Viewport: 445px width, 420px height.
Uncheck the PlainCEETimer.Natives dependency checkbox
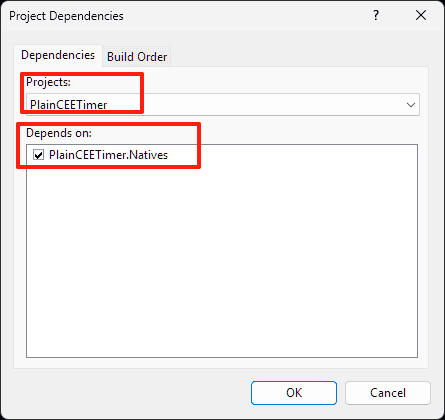click(x=38, y=155)
